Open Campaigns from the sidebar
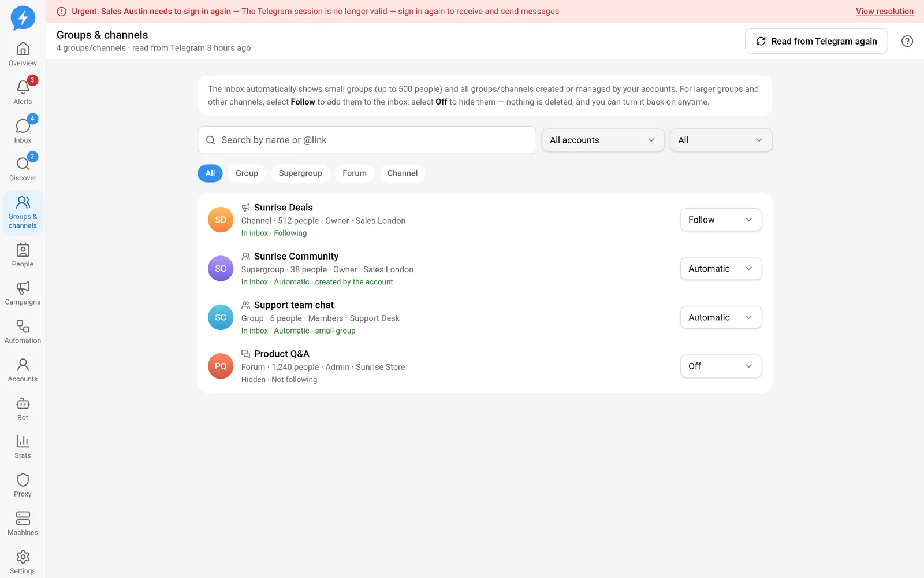The image size is (924, 578). pos(23,294)
